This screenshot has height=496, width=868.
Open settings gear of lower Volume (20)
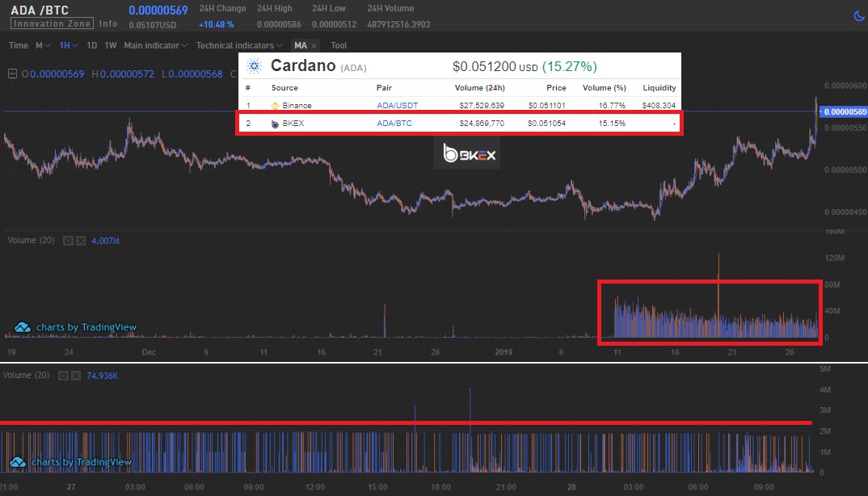point(64,376)
